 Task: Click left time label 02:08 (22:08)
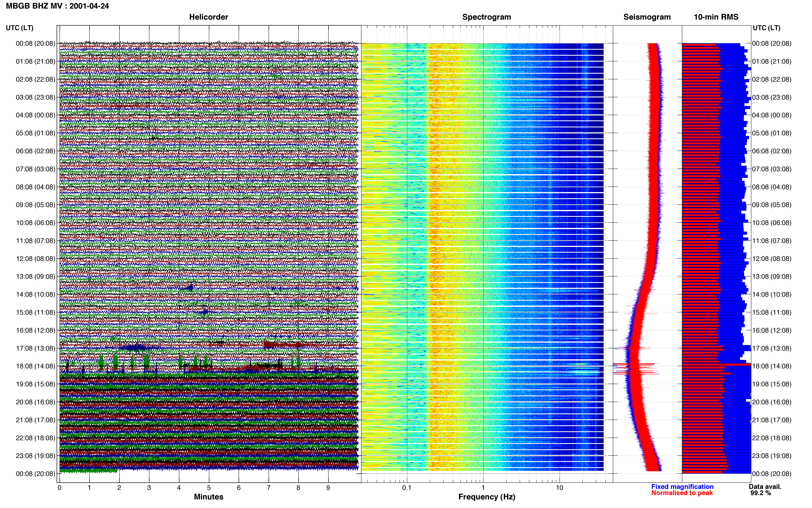pos(35,79)
